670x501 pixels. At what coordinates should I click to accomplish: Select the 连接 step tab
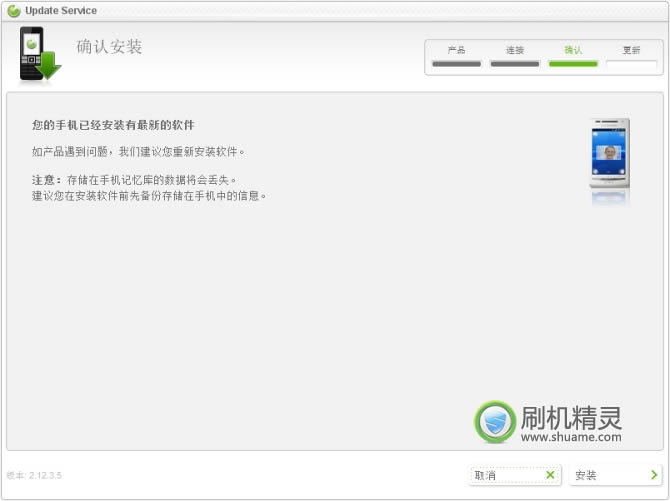[515, 49]
